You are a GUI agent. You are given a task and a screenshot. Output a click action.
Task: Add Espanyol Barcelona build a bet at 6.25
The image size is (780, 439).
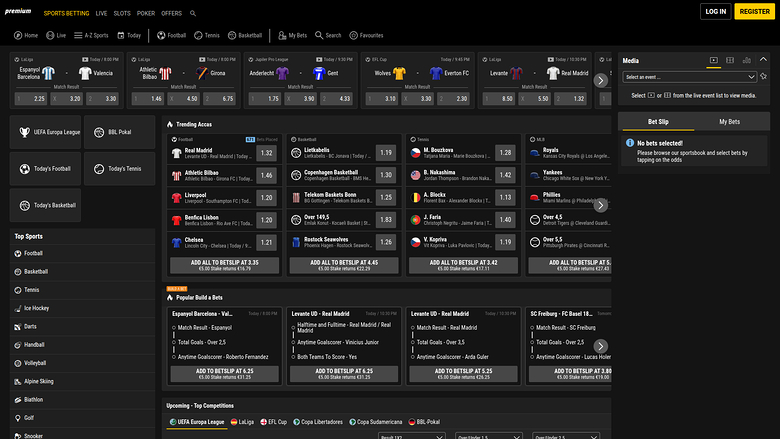point(224,374)
